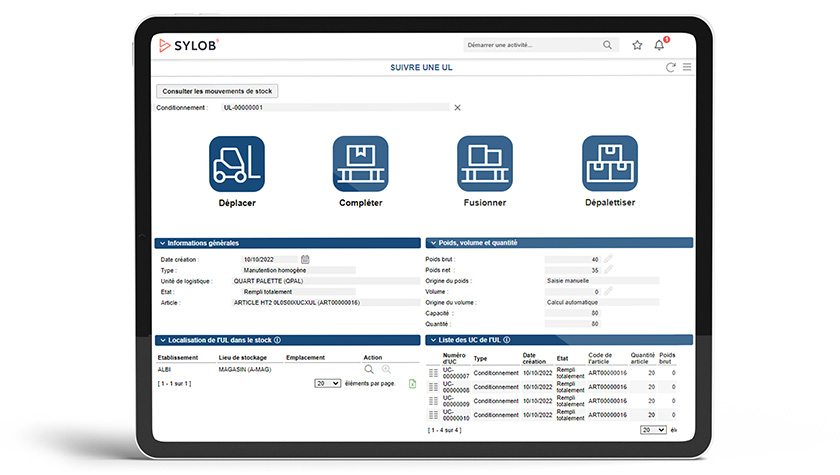The height and width of the screenshot is (475, 840).
Task: Select the Compléter pallet icon
Action: pos(360,164)
